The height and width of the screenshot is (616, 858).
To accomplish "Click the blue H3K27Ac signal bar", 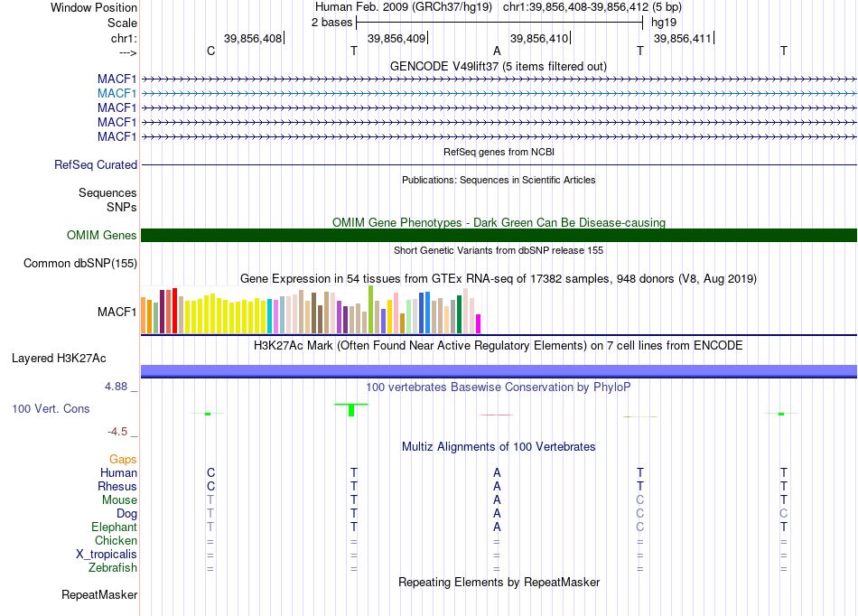I will 499,371.
